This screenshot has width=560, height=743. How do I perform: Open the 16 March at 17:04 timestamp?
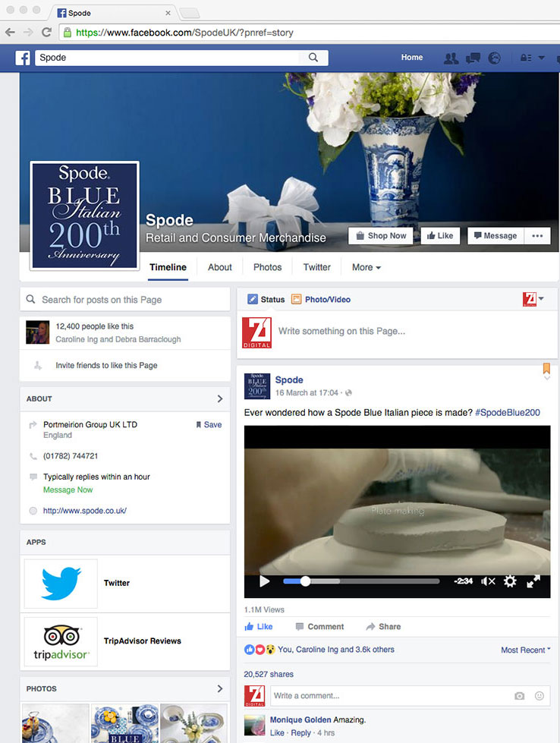307,393
